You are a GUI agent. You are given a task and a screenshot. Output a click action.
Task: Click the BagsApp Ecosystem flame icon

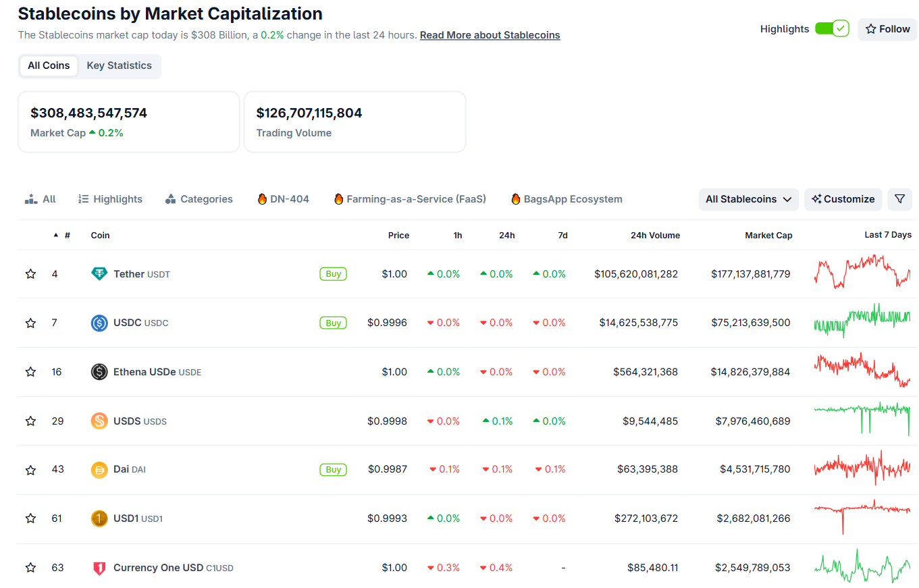click(x=516, y=198)
